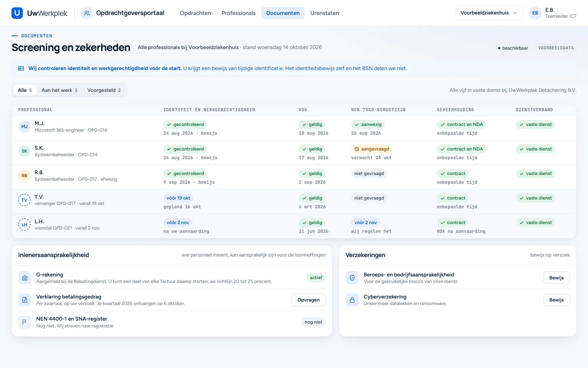588x368 pixels.
Task: Select the Documenten menu item
Action: tap(283, 13)
